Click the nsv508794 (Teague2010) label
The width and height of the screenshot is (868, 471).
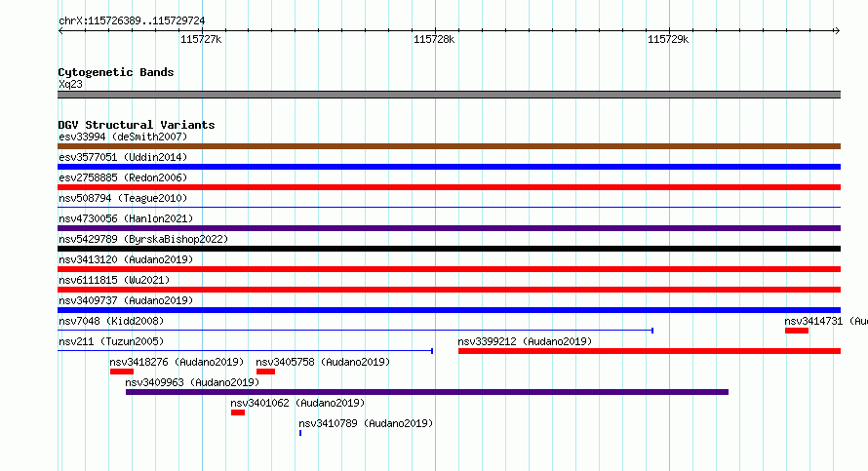tap(123, 198)
